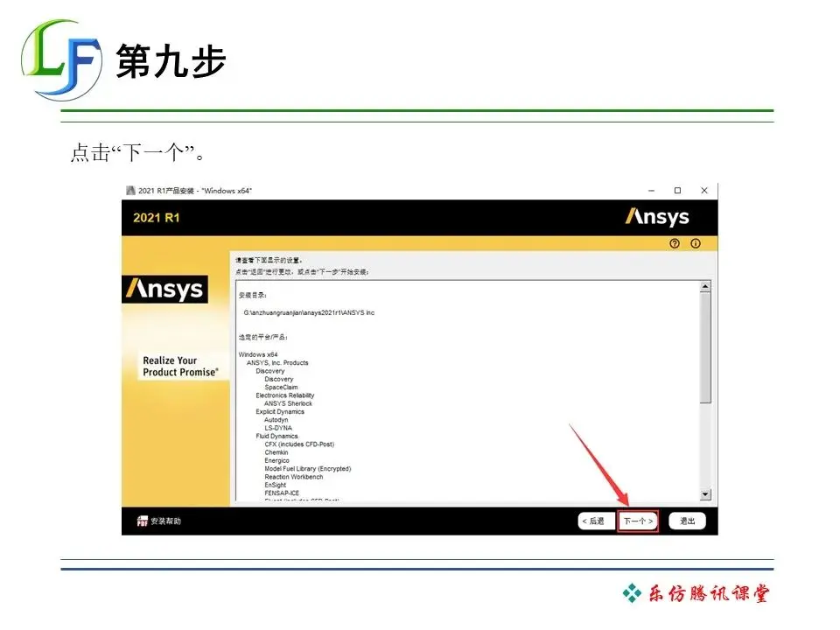This screenshot has width=840, height=630.
Task: Select 'Model Fuel Library (Encrypted)' entry
Action: tap(308, 469)
